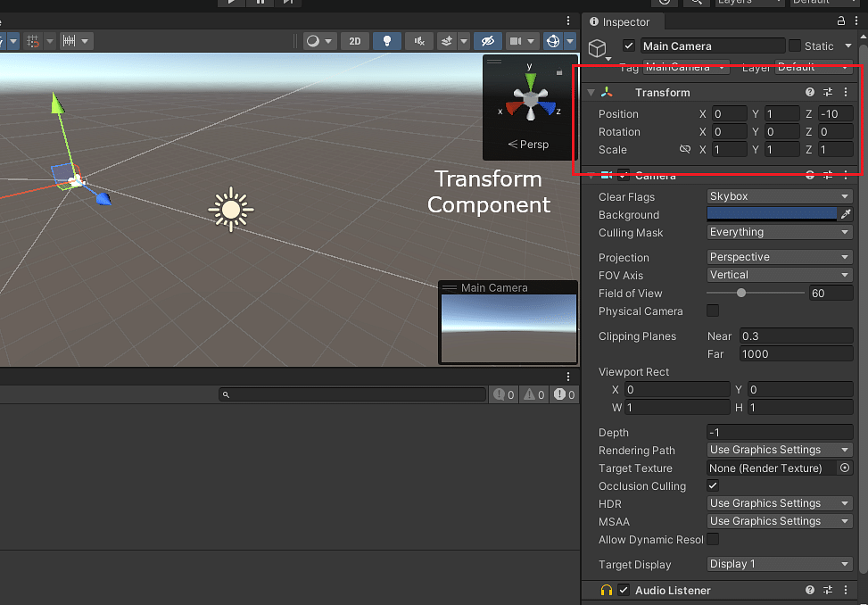Screen dimensions: 868x605
Task: Open Projection Perspective dropdown
Action: coord(780,257)
